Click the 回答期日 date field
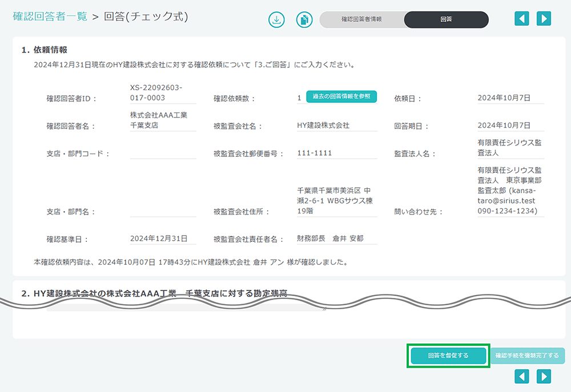The height and width of the screenshot is (392, 571). coord(510,126)
